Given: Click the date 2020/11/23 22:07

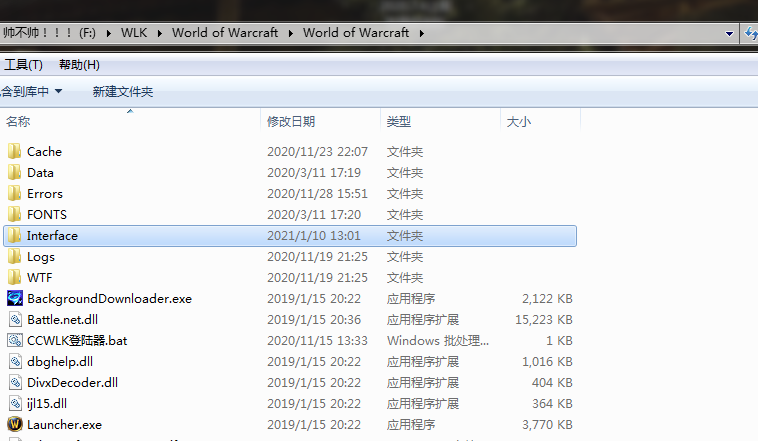Looking at the screenshot, I should pos(317,151).
